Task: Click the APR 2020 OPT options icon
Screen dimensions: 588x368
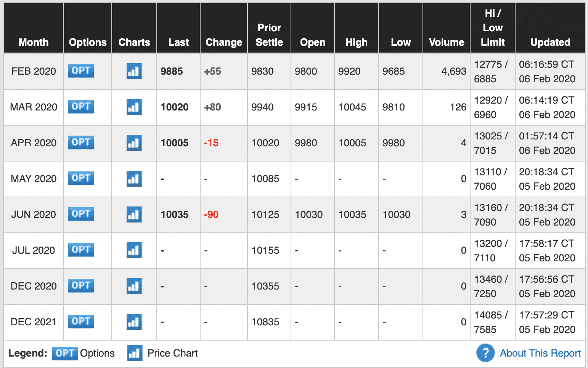Action: click(x=81, y=142)
